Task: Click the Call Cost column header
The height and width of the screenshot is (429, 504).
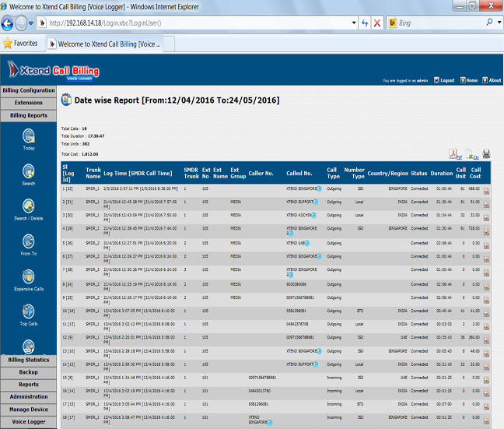Action: (x=476, y=173)
